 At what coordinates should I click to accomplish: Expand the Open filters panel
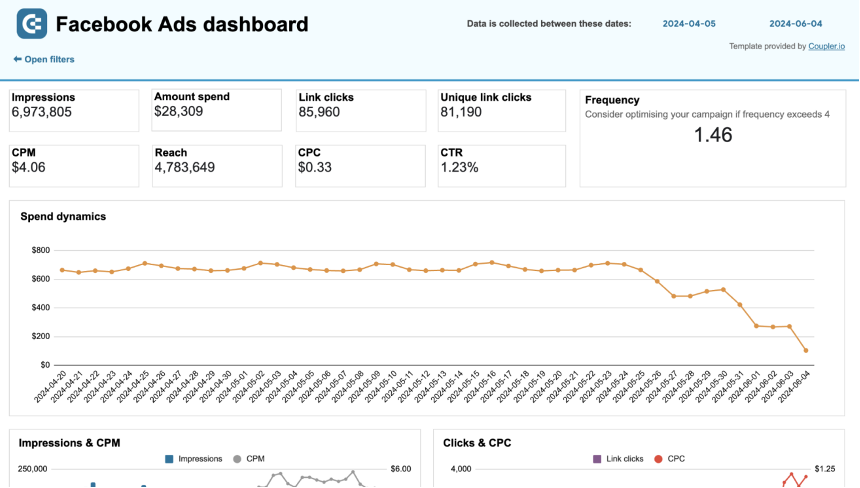click(49, 59)
